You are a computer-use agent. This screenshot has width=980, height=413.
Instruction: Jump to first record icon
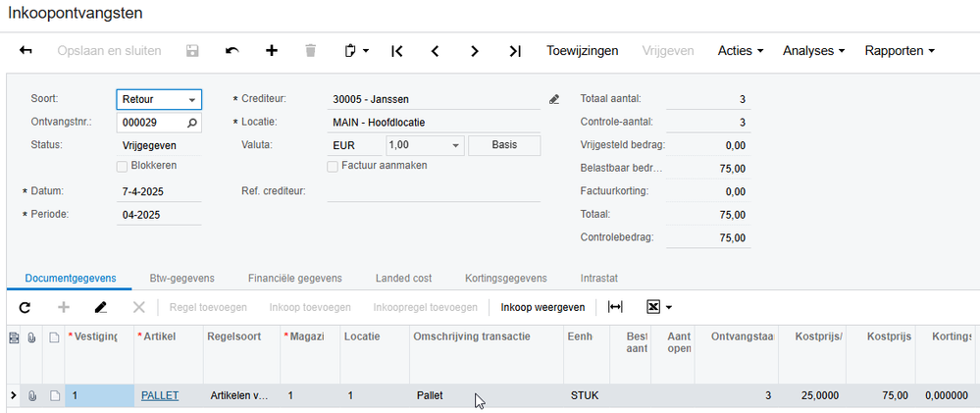click(396, 51)
